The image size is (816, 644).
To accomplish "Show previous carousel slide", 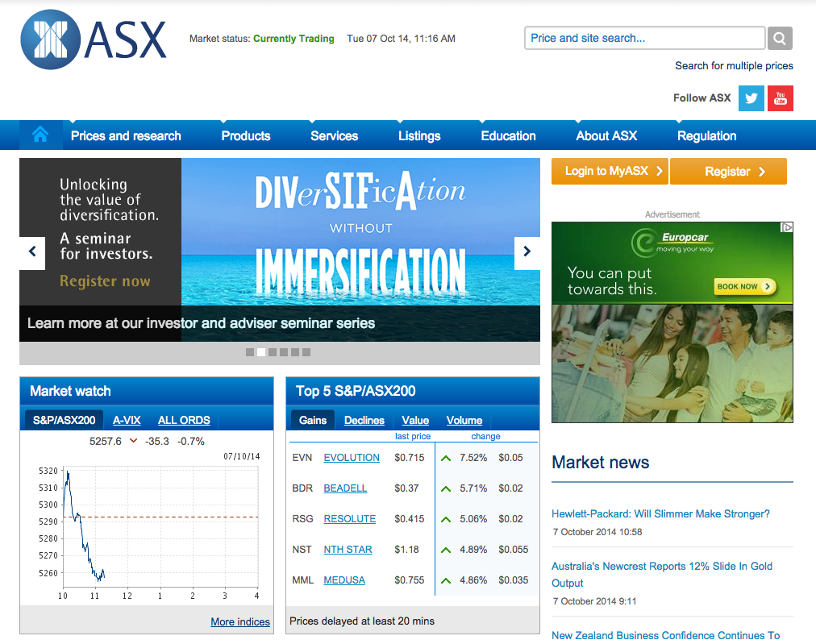I will (x=32, y=252).
